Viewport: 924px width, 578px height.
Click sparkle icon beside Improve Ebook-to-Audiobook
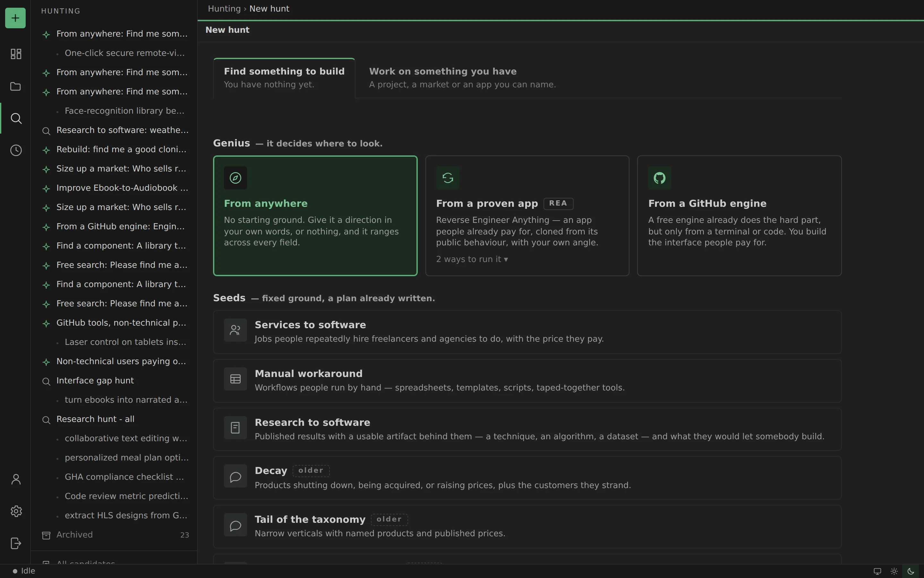pyautogui.click(x=46, y=188)
